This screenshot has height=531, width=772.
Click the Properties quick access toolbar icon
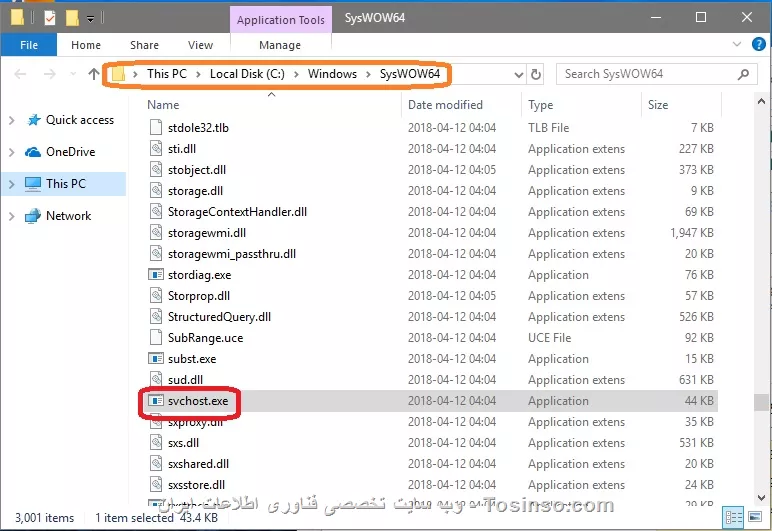50,18
